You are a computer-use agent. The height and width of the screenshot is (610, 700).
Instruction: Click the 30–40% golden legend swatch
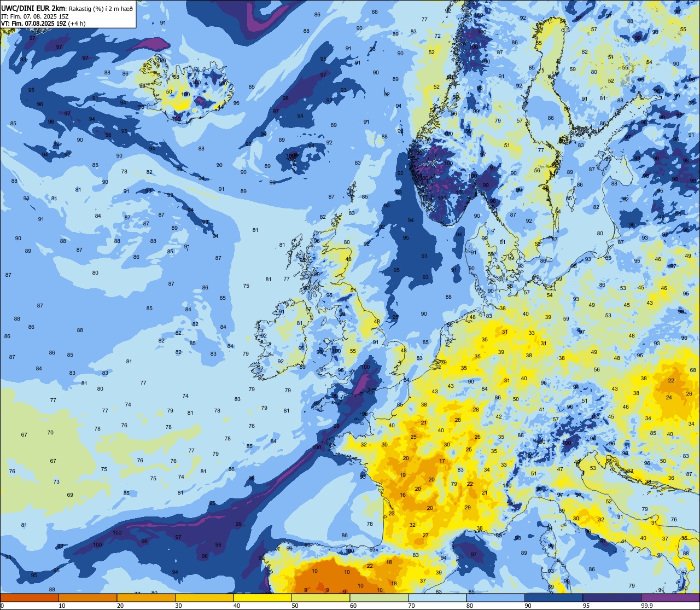(x=204, y=597)
